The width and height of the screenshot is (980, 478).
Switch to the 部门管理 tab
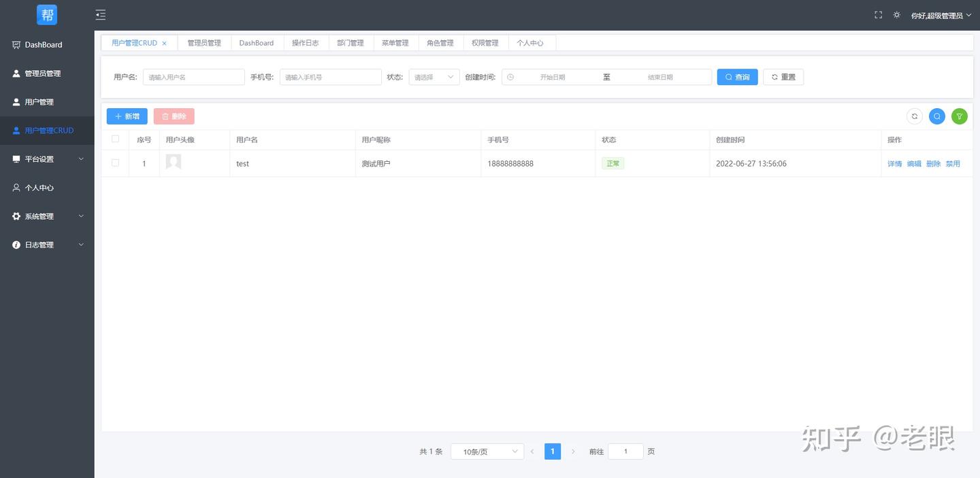pyautogui.click(x=350, y=42)
